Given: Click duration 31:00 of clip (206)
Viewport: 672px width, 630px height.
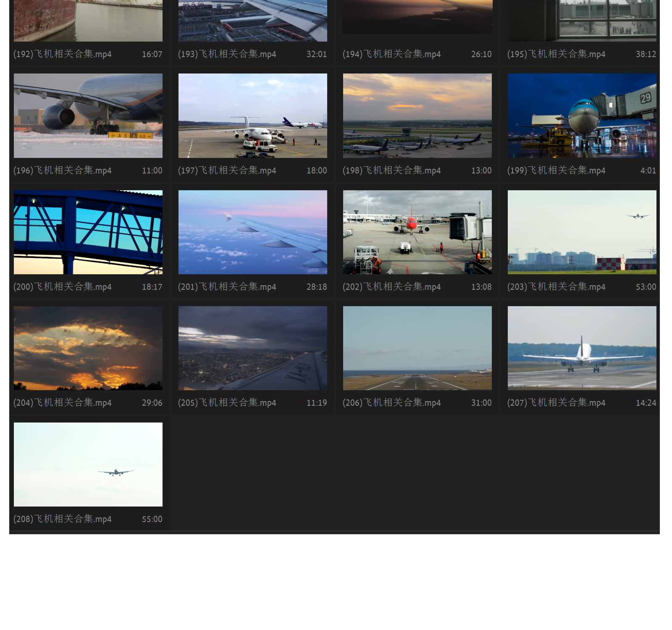Looking at the screenshot, I should click(481, 403).
